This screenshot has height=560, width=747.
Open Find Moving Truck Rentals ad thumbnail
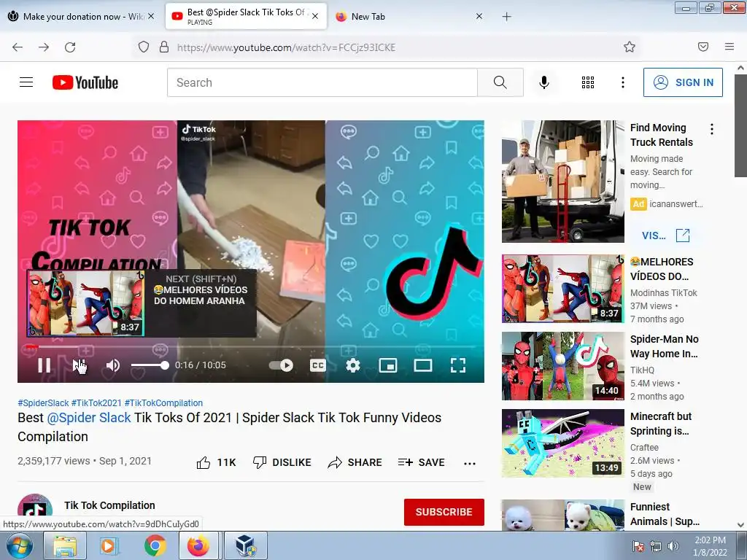(x=562, y=182)
